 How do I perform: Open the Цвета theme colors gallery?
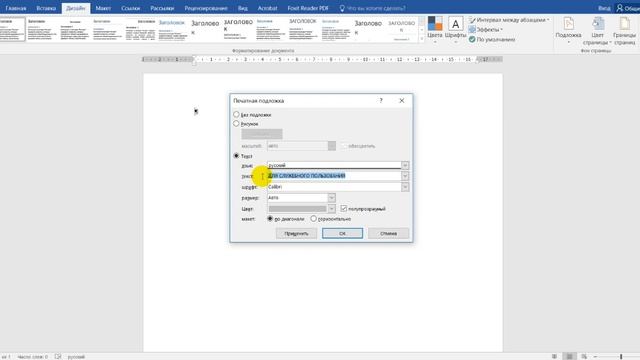(x=435, y=29)
